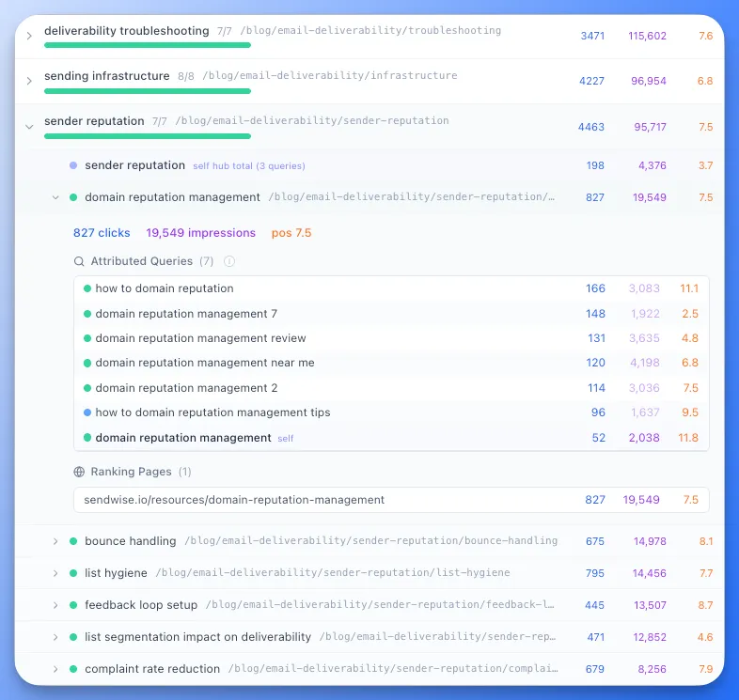This screenshot has height=700, width=739.
Task: Select clicks value 675 for bounce handling
Action: coord(595,541)
